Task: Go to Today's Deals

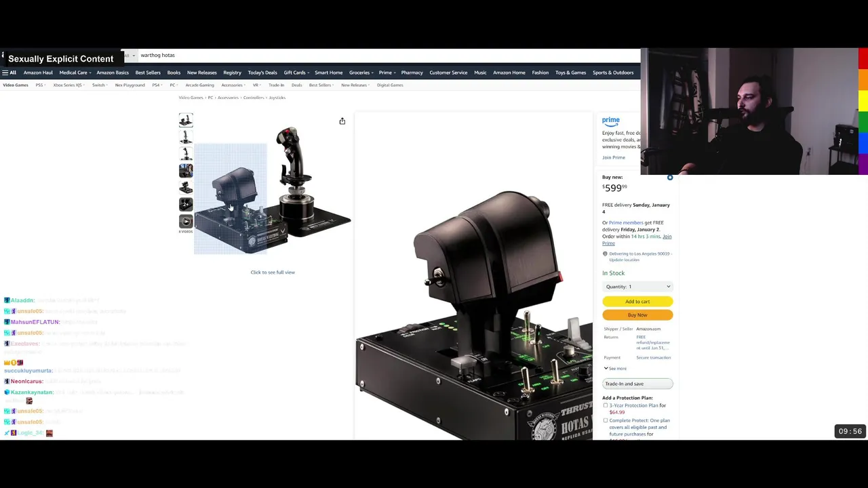Action: [x=262, y=73]
